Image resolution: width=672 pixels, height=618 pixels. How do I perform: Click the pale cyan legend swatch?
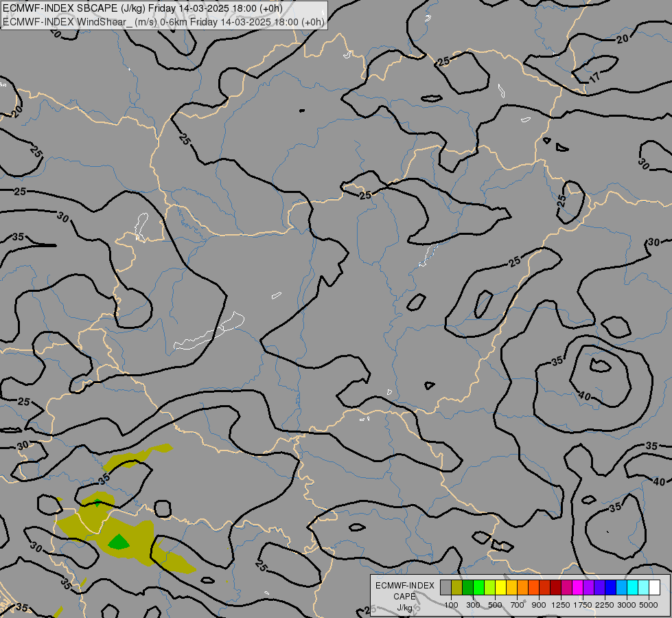tap(643, 587)
